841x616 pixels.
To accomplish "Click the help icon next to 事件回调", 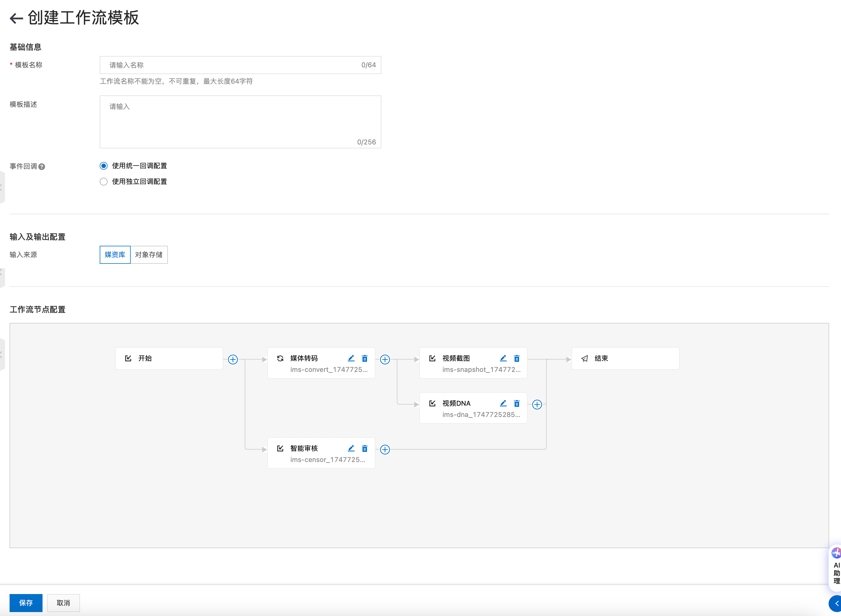I will 42,167.
